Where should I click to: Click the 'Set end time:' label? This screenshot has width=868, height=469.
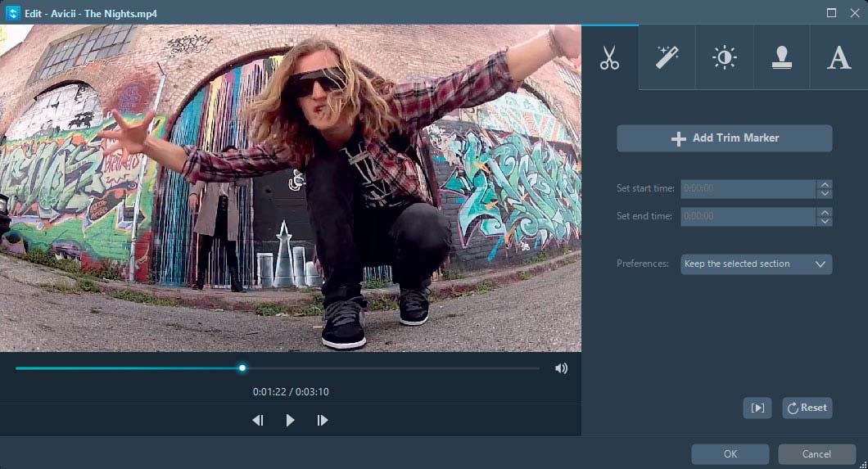pos(644,216)
